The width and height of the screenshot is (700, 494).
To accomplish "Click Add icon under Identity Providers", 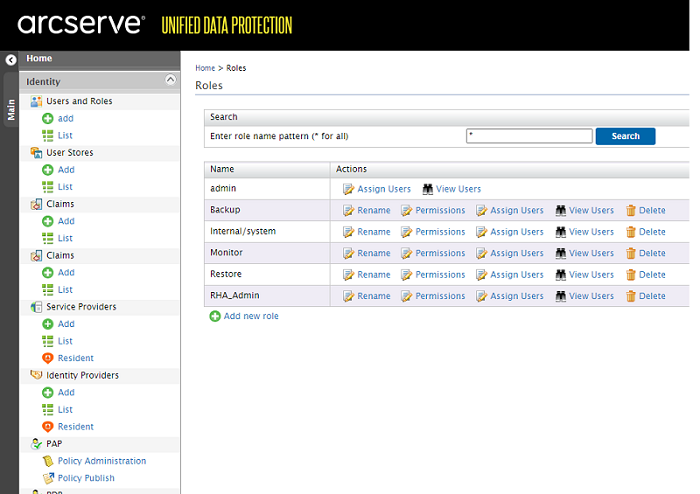I will tap(48, 392).
